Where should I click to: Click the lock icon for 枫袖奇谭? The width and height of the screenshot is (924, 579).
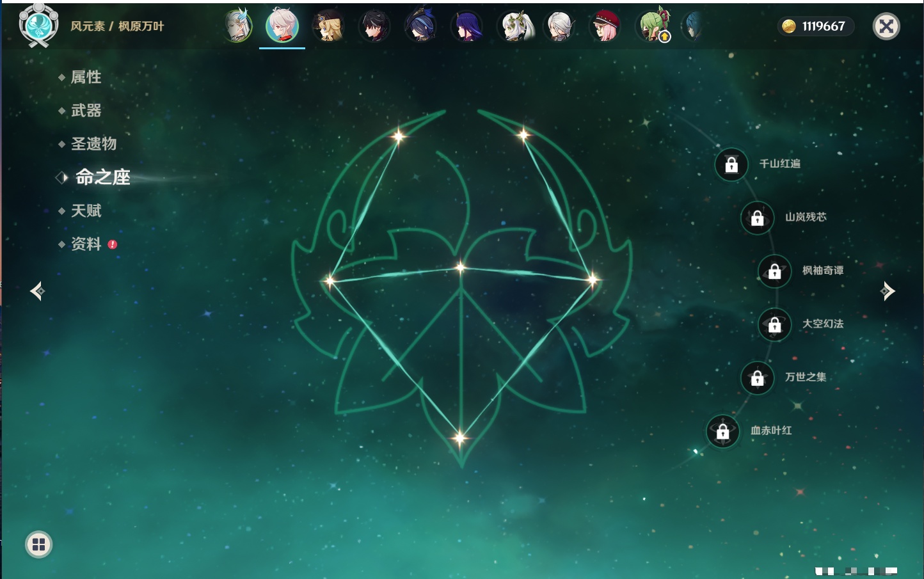[x=775, y=271]
